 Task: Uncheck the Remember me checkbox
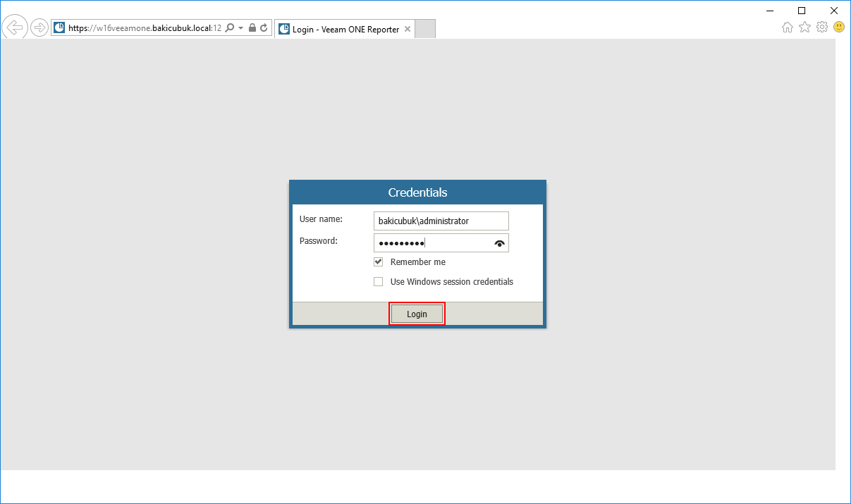coord(379,262)
